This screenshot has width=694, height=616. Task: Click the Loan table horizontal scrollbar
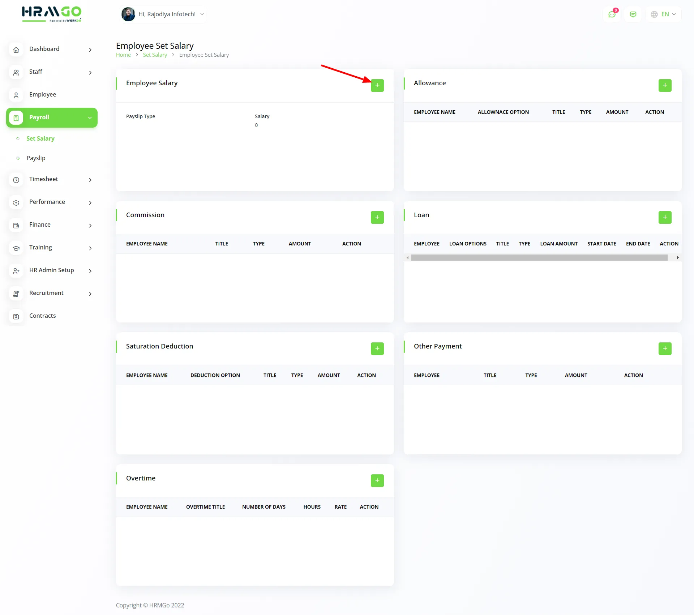pos(539,257)
